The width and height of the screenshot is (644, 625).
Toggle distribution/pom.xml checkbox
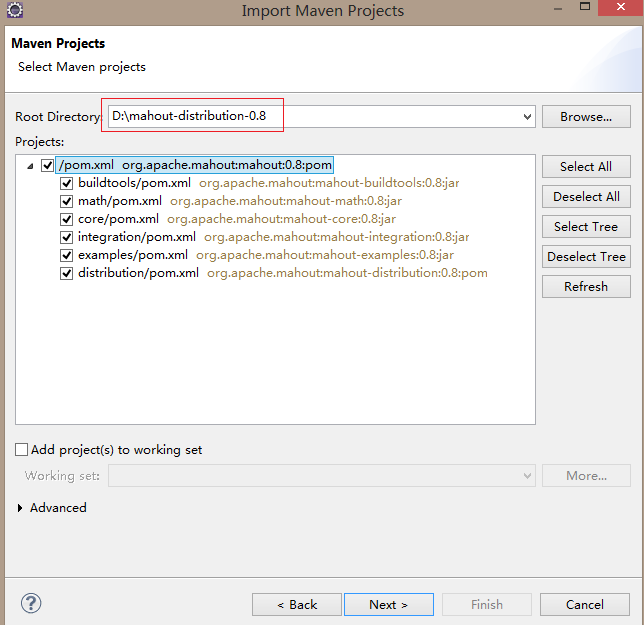tap(67, 273)
